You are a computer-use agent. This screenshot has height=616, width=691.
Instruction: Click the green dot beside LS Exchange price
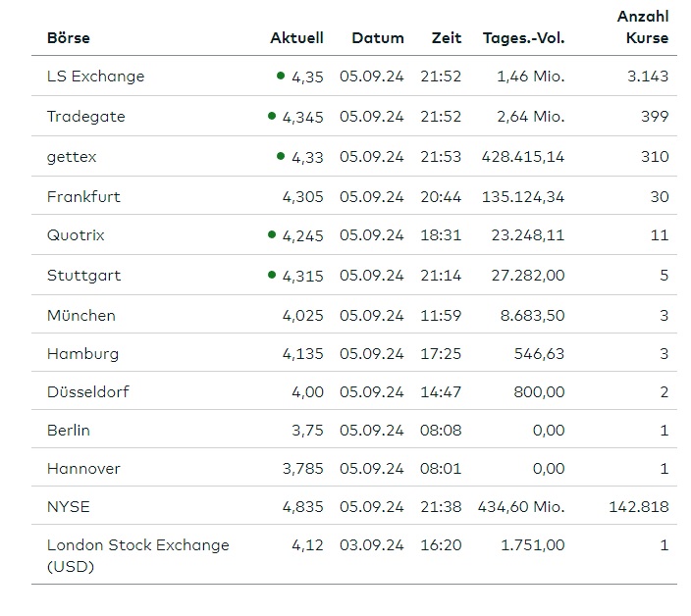click(x=281, y=75)
